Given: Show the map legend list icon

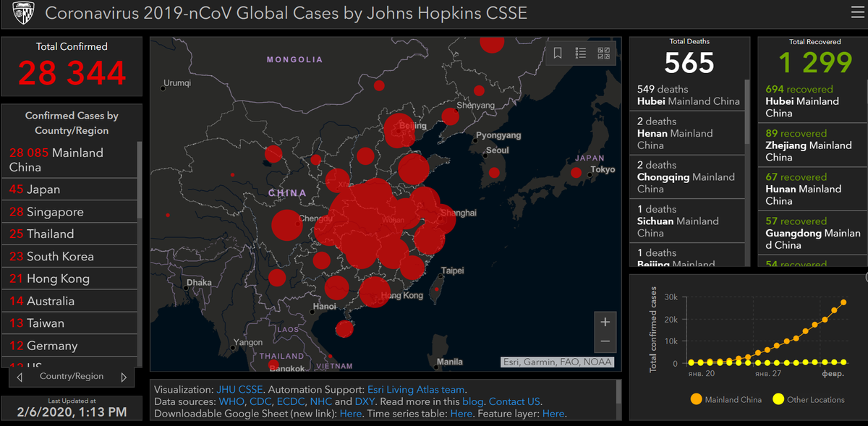Looking at the screenshot, I should [x=580, y=53].
